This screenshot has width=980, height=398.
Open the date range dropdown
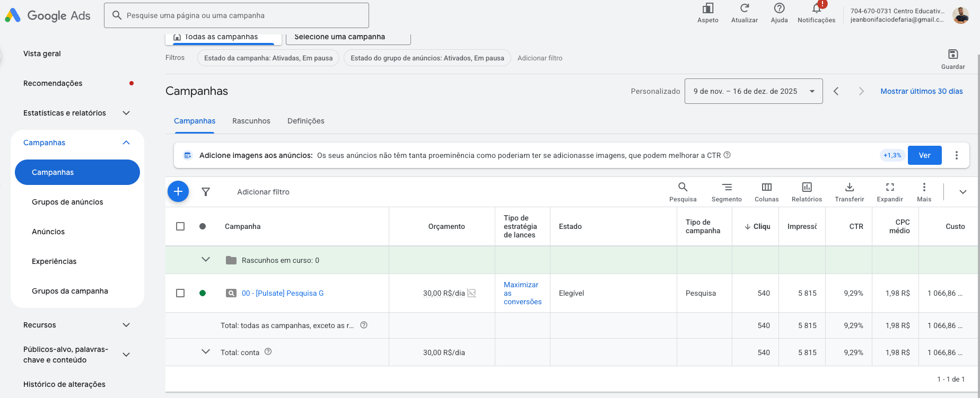coord(753,91)
